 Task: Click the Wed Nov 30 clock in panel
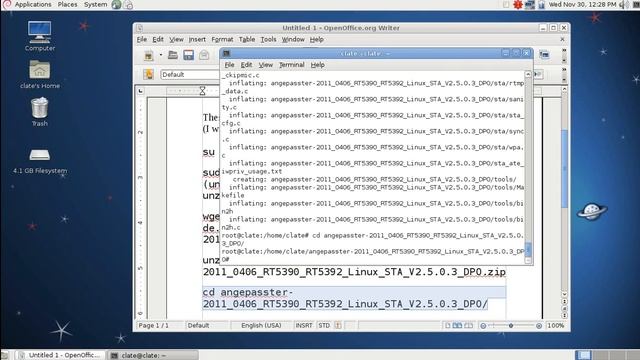[582, 4]
